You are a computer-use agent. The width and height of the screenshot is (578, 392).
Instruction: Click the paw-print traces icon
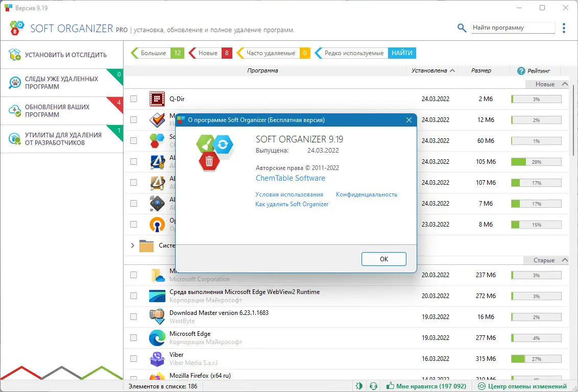(15, 83)
